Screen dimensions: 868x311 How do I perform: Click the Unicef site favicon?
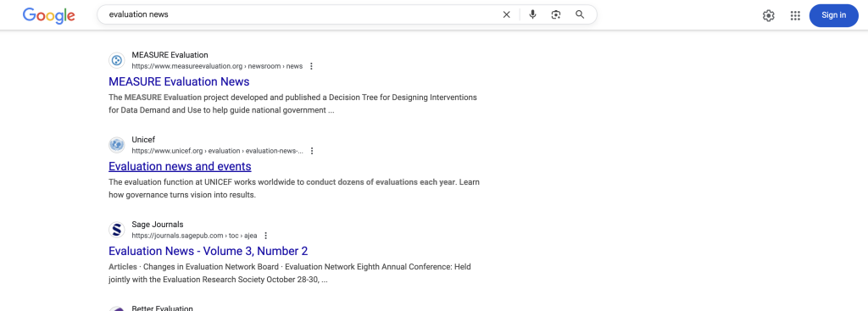point(117,145)
